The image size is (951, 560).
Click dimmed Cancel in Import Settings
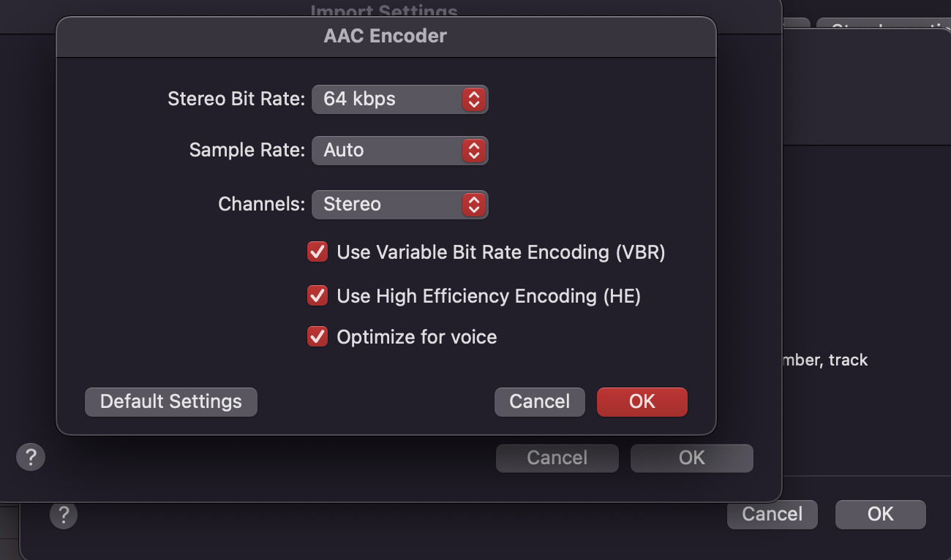pyautogui.click(x=557, y=458)
